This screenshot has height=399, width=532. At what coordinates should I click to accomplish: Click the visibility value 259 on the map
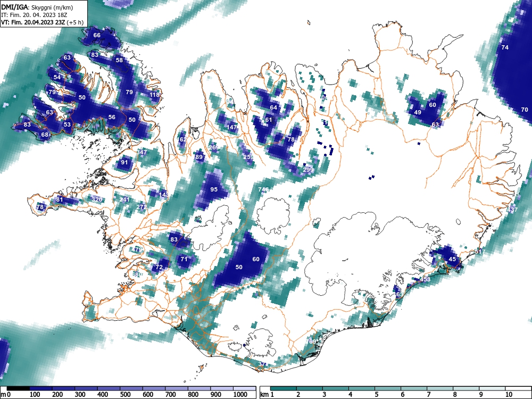point(248,157)
